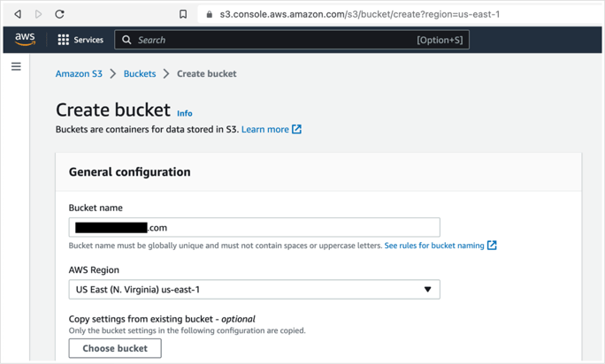Click external link icon after Learn more

point(297,129)
